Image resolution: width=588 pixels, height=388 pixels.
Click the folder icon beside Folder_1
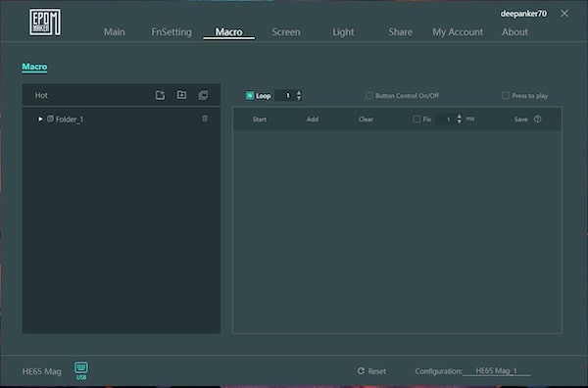point(50,119)
